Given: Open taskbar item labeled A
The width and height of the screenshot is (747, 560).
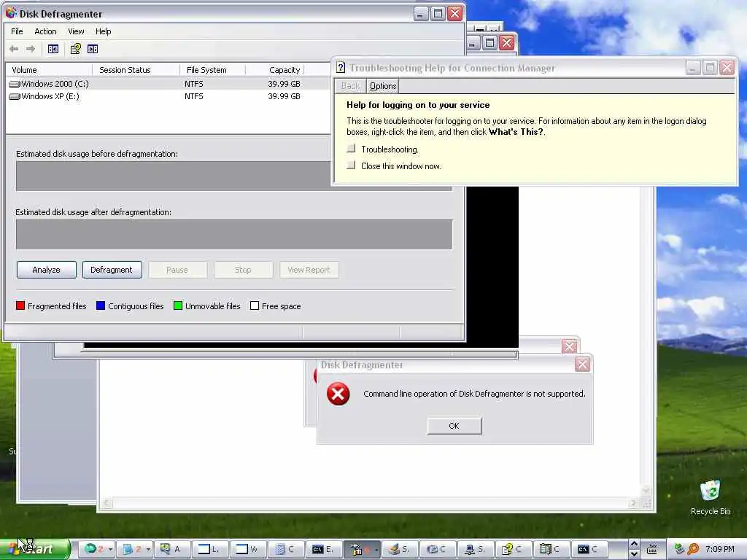Looking at the screenshot, I should [171, 549].
